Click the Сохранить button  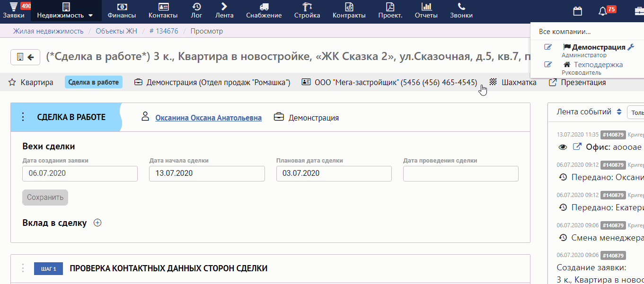(x=45, y=198)
